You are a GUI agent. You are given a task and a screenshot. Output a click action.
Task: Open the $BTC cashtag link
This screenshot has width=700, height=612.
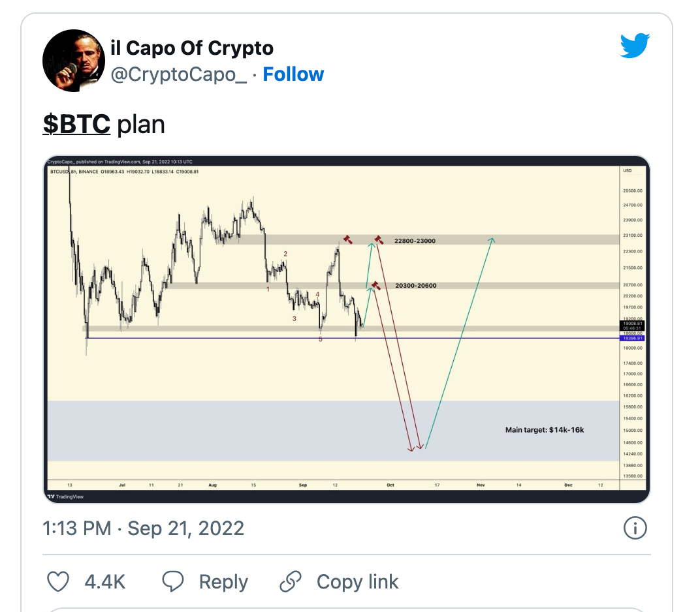pyautogui.click(x=76, y=124)
